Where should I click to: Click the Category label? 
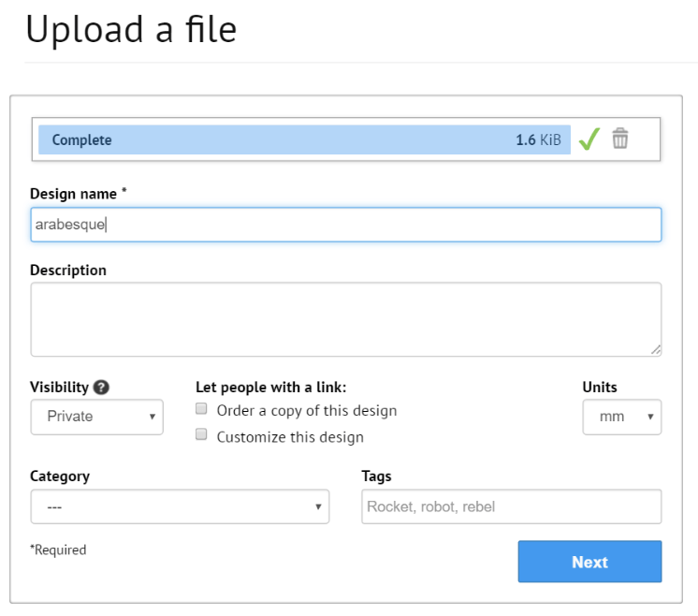point(60,477)
